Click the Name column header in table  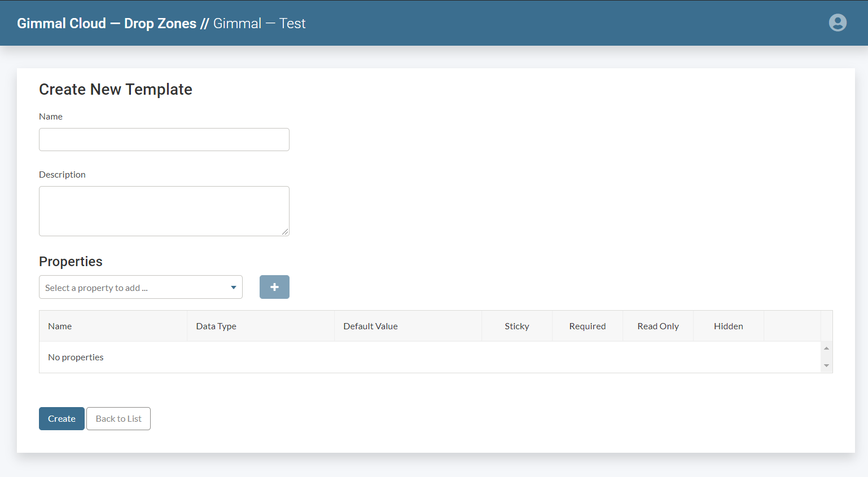tap(60, 326)
